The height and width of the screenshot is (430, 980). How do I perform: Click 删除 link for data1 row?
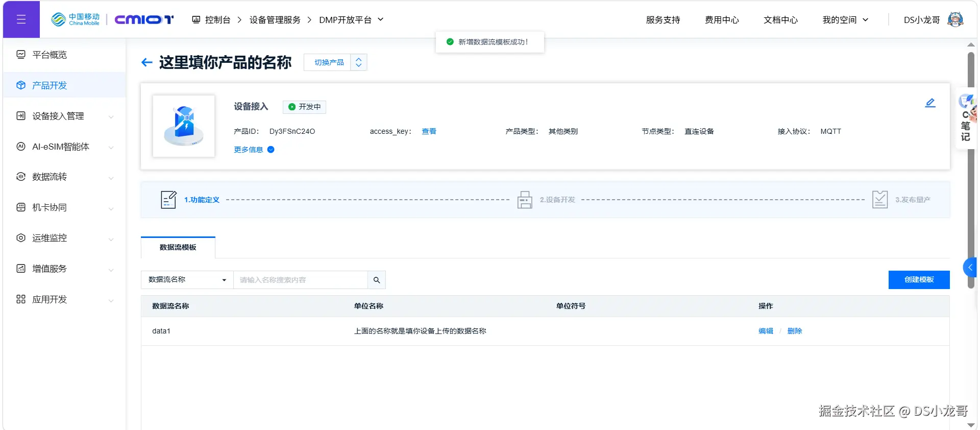[795, 331]
